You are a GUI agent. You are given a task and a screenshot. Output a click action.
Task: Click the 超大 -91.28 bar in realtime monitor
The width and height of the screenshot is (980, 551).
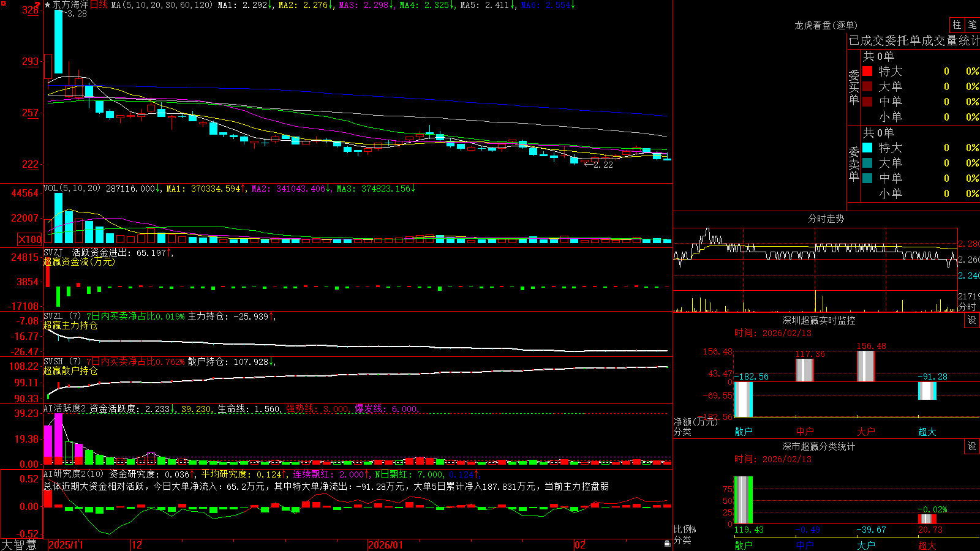click(927, 391)
